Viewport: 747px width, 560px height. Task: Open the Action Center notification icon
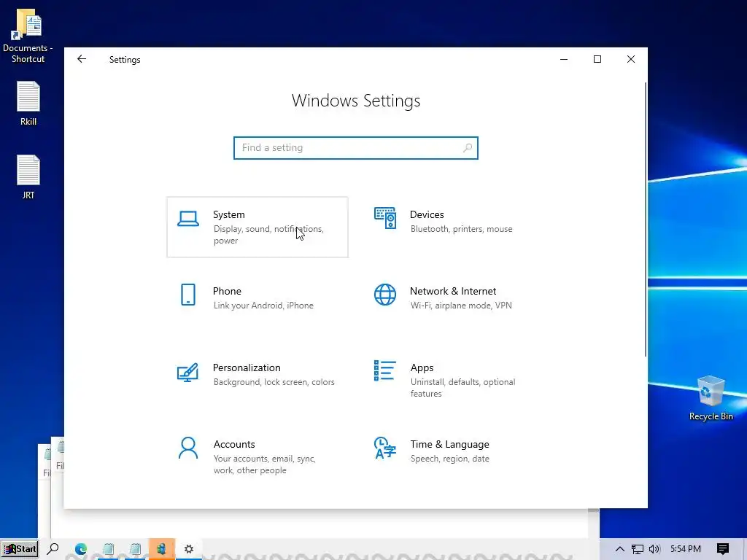[x=723, y=549]
